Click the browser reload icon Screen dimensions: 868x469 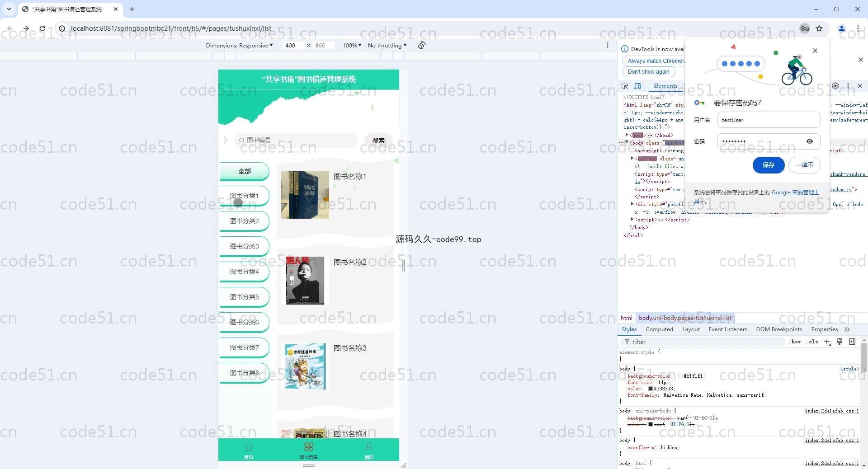tap(42, 28)
